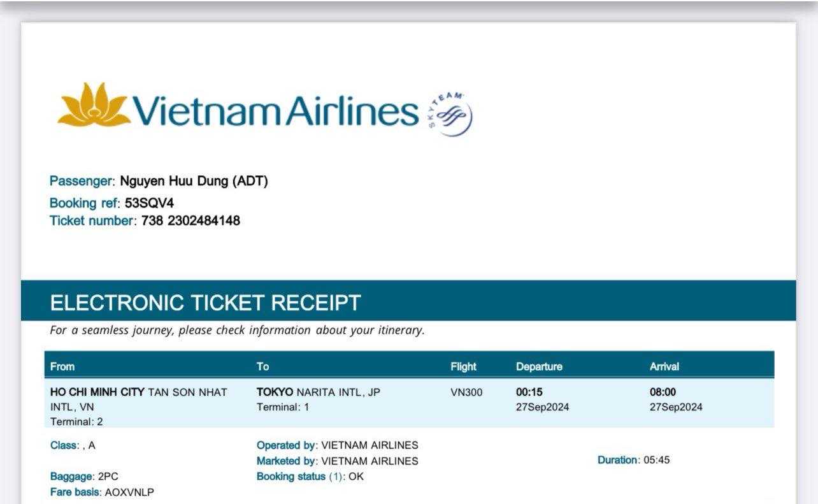The image size is (818, 504).
Task: Click the Flight column header
Action: [x=463, y=366]
